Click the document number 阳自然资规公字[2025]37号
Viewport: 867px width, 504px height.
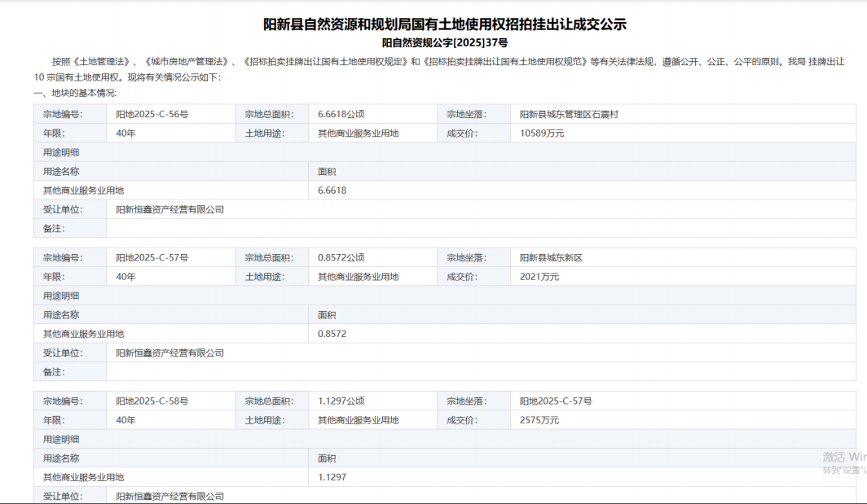pos(444,43)
